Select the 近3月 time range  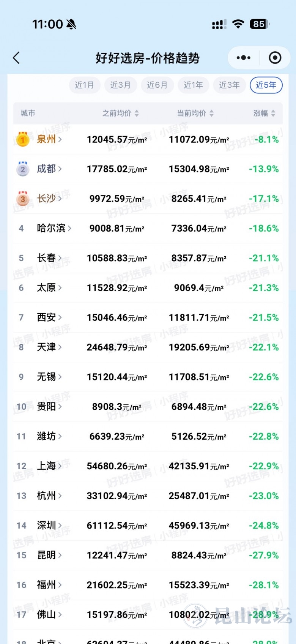120,85
